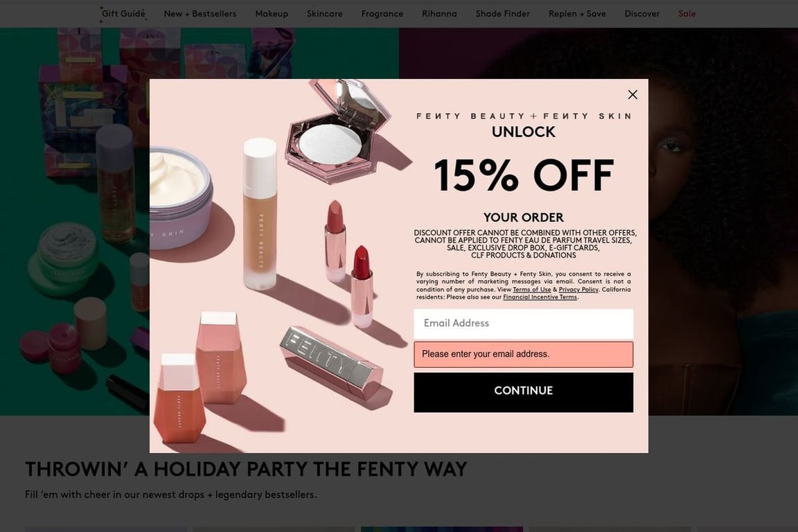View the Privacy Policy link
This screenshot has width=798, height=532.
578,290
